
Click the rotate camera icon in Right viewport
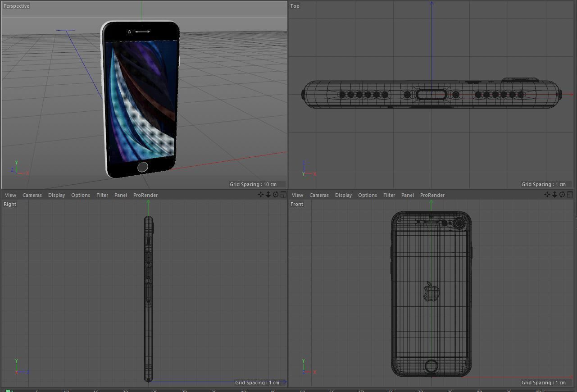tap(276, 195)
